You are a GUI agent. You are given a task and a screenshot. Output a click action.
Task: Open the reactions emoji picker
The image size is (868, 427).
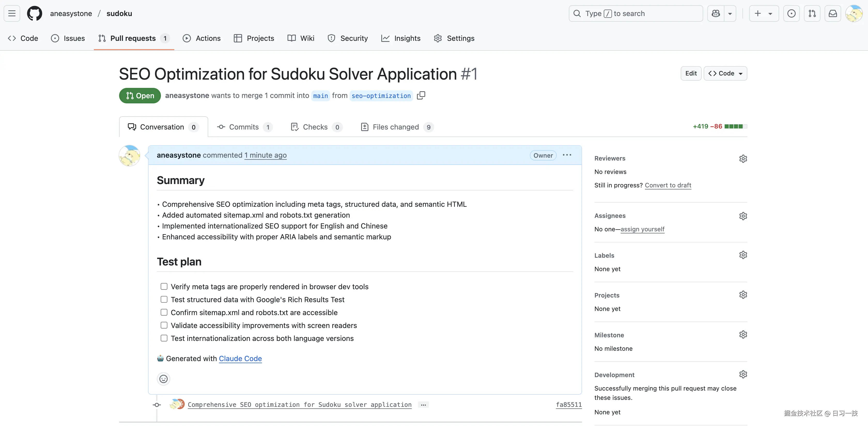click(x=164, y=378)
